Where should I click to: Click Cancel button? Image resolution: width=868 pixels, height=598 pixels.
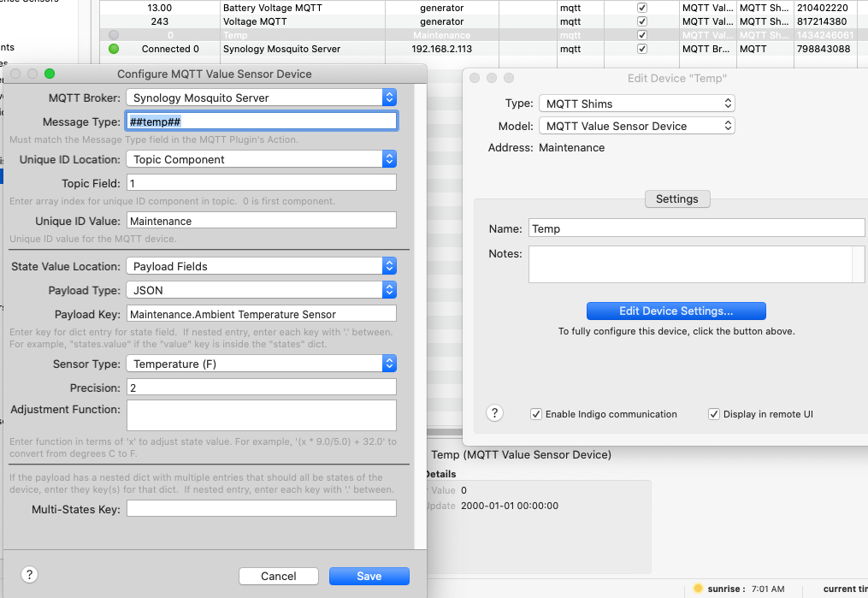(x=279, y=576)
